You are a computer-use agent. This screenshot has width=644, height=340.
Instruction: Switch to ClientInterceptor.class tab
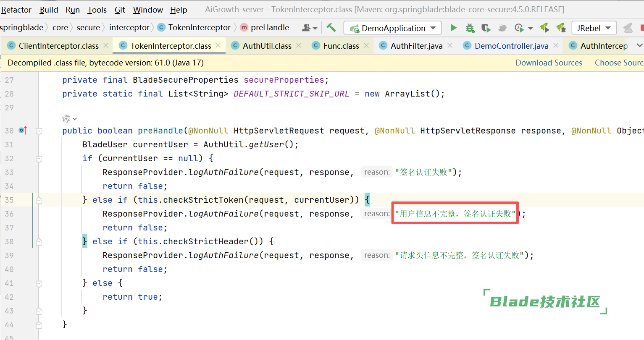[x=58, y=46]
